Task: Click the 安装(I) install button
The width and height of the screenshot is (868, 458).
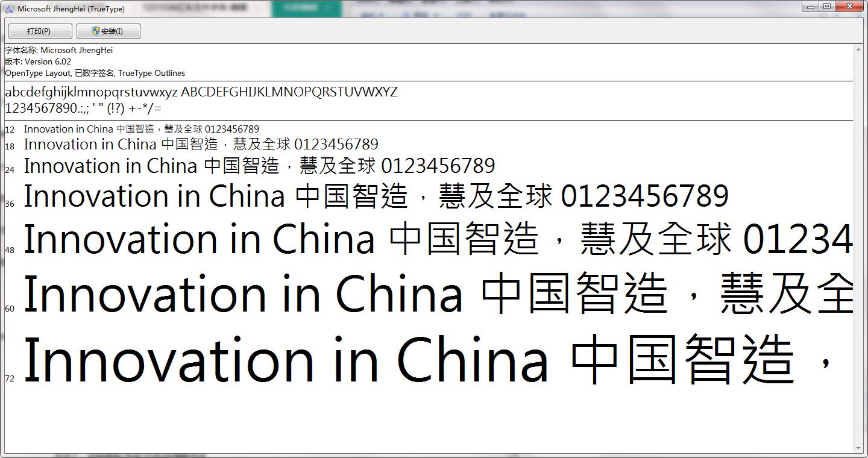Action: [107, 30]
